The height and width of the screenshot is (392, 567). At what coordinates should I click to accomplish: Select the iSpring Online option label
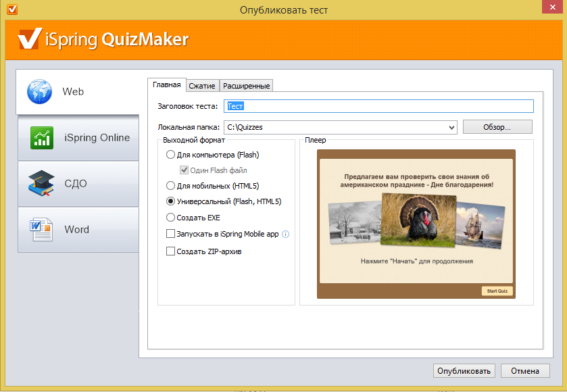point(97,137)
